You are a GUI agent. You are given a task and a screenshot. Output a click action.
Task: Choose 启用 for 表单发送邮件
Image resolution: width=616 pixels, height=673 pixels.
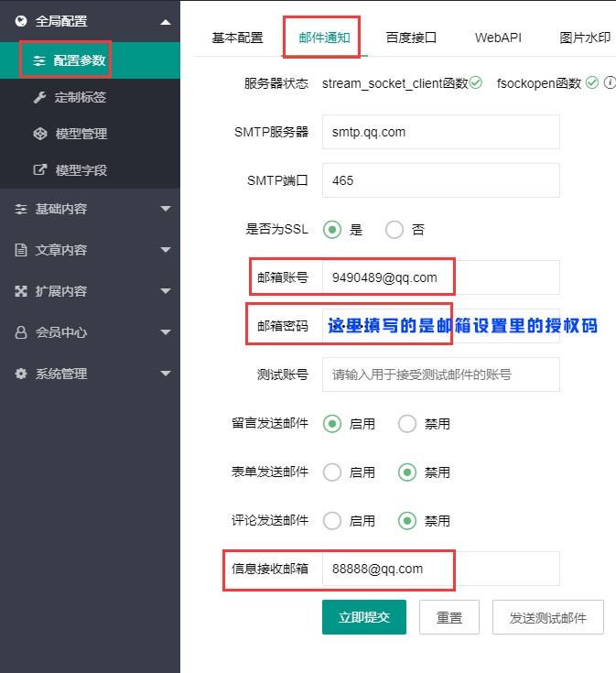332,472
